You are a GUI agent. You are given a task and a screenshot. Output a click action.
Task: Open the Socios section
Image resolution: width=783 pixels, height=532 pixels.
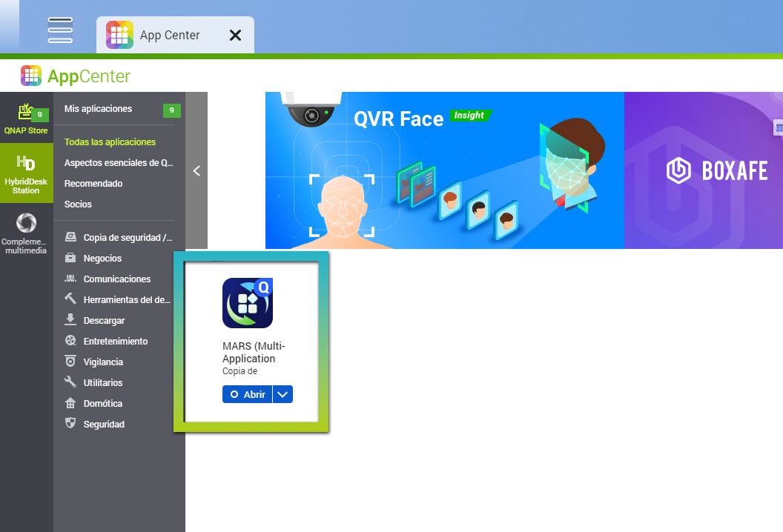[x=78, y=204]
